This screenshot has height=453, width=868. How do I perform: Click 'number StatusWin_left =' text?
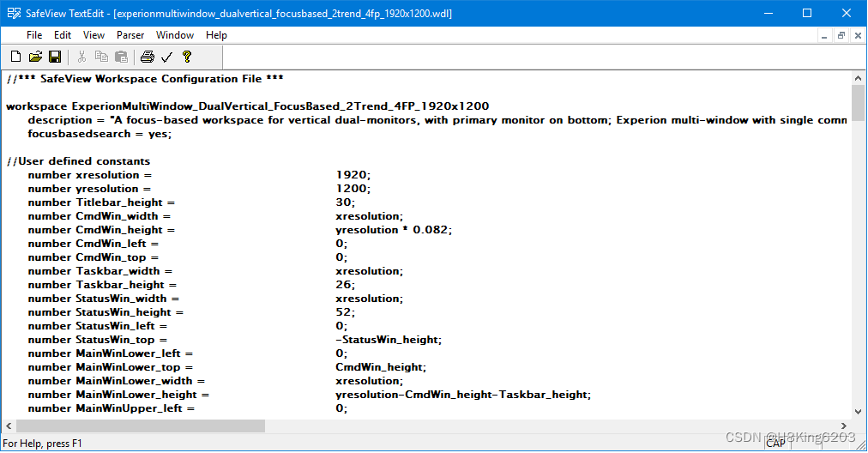point(98,326)
